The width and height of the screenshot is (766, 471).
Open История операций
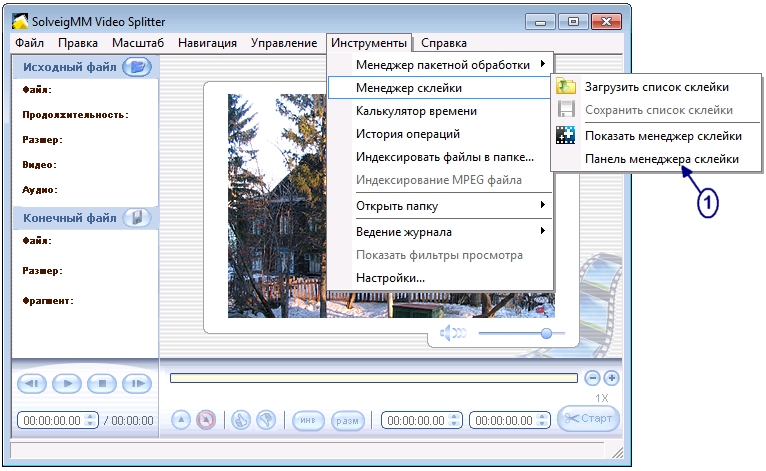point(440,134)
